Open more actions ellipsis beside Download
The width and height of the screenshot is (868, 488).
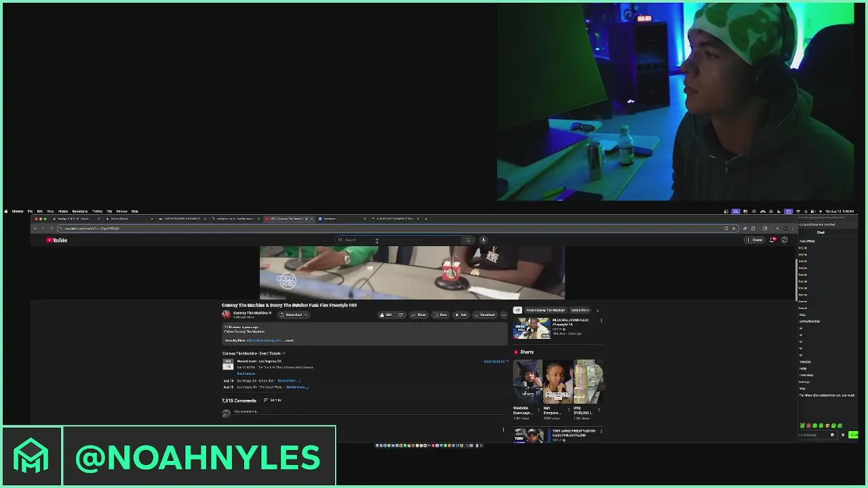tap(503, 314)
